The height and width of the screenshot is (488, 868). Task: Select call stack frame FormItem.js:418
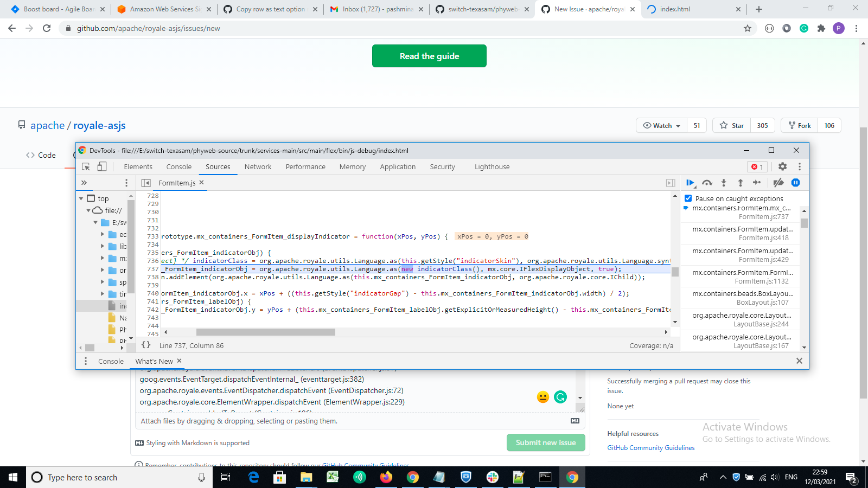pos(740,234)
